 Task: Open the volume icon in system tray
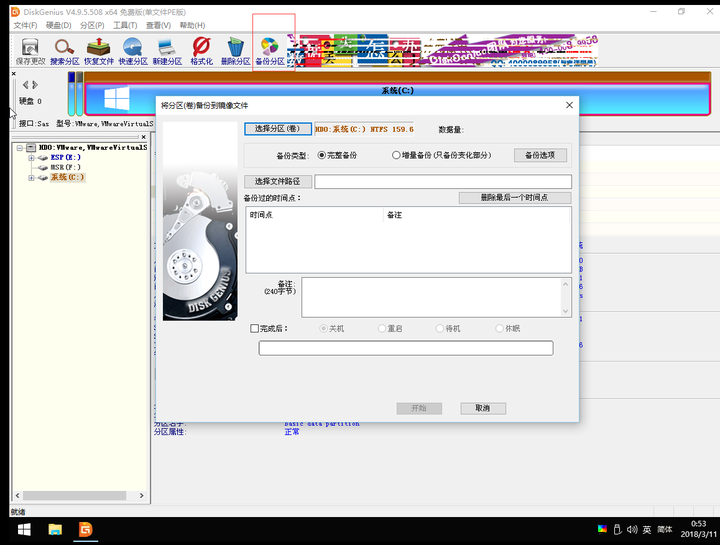(x=632, y=529)
